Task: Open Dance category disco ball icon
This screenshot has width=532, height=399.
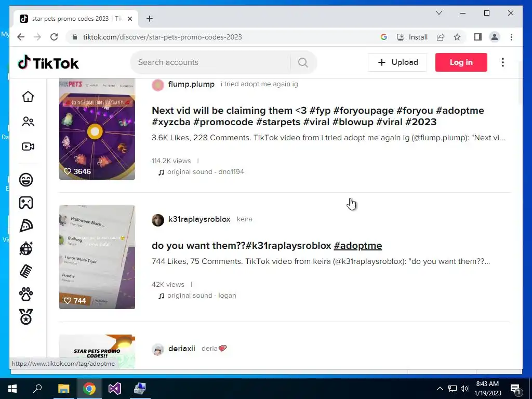Action: click(x=26, y=248)
